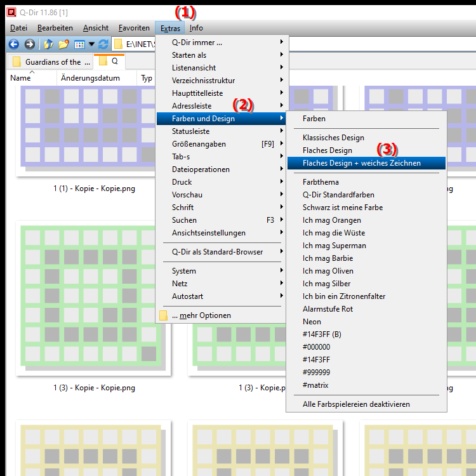Image resolution: width=476 pixels, height=476 pixels.
Task: Apply Ich bin ein Zitronenfalter theme
Action: (366, 296)
